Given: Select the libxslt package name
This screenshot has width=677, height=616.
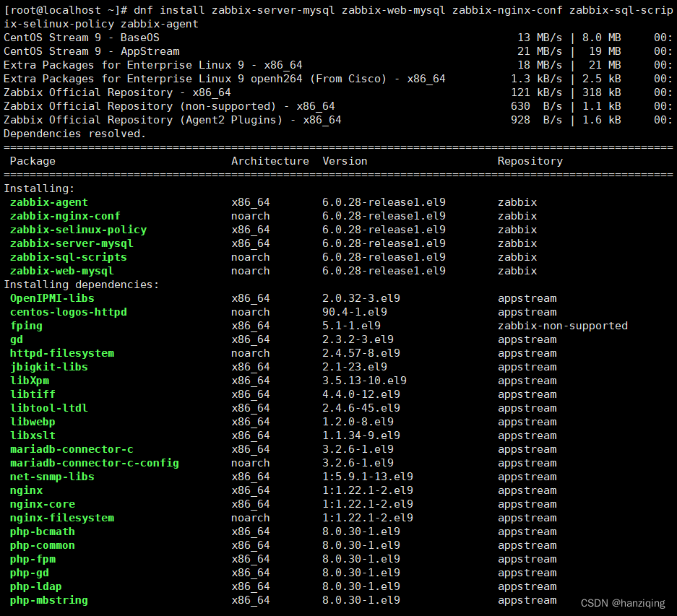Looking at the screenshot, I should [33, 435].
